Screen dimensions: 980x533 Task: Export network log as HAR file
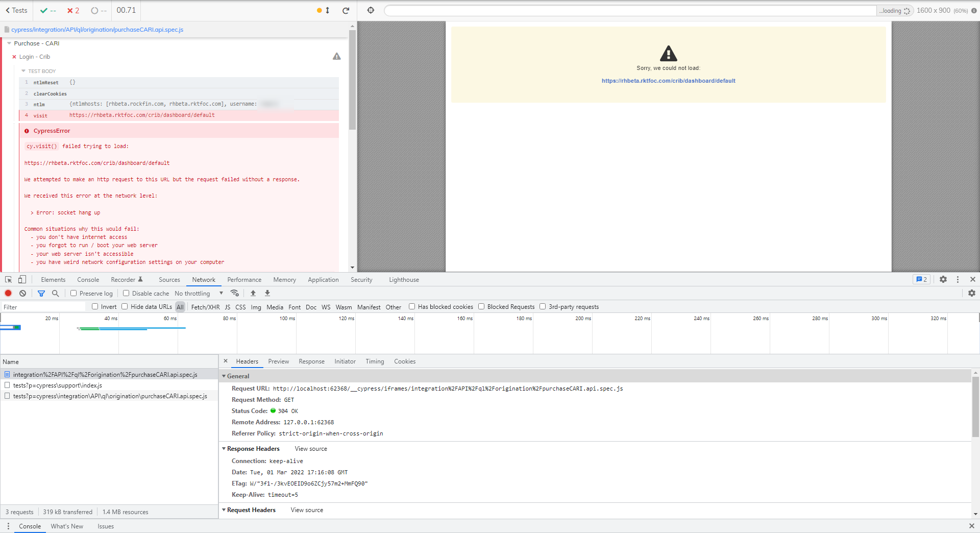tap(267, 293)
